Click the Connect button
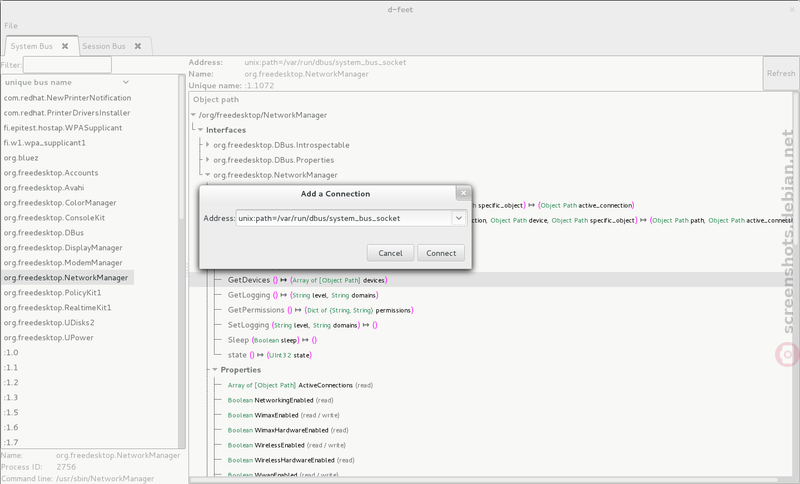Image resolution: width=800 pixels, height=484 pixels. click(441, 253)
